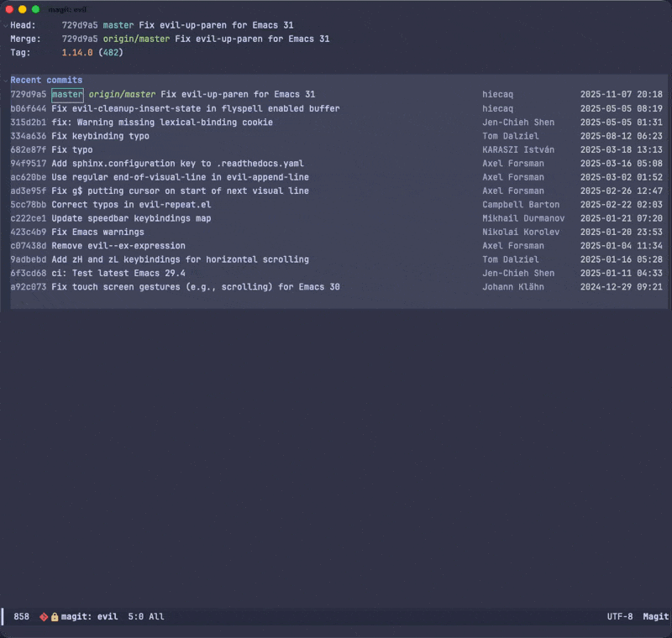Select commit hash 9adbebd

coord(29,259)
